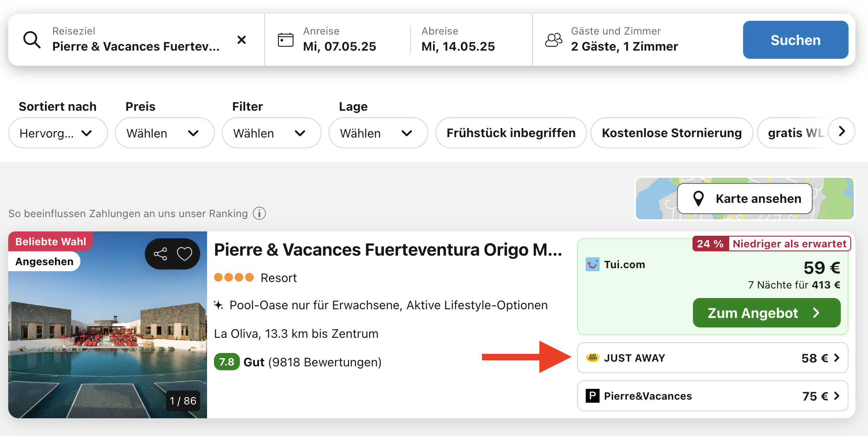The image size is (868, 436).
Task: Click the map pin icon
Action: tap(699, 199)
